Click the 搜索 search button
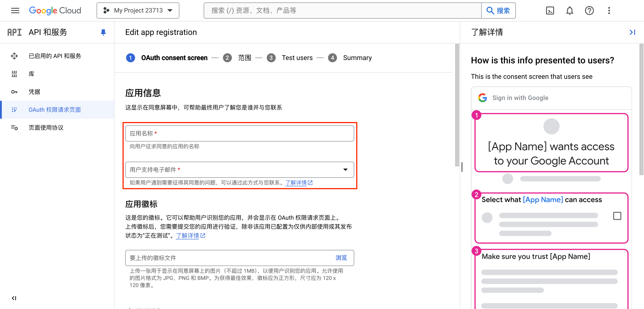Image resolution: width=644 pixels, height=309 pixels. [498, 11]
